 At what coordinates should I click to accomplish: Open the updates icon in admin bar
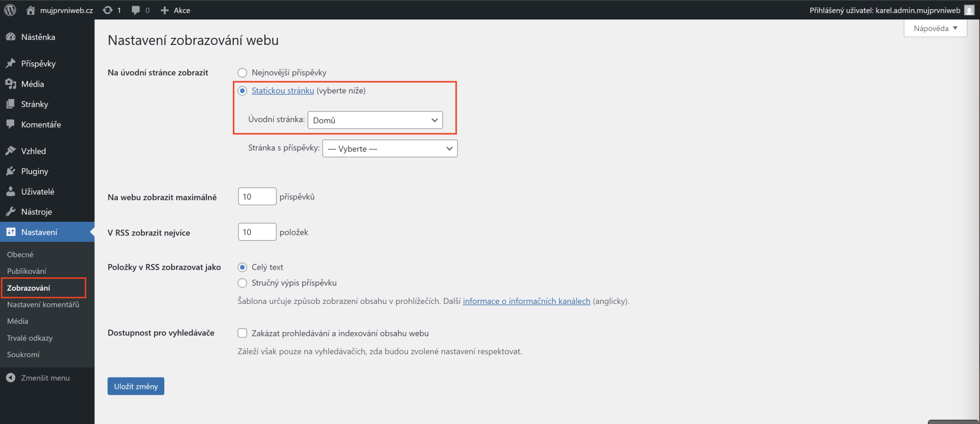coord(108,10)
